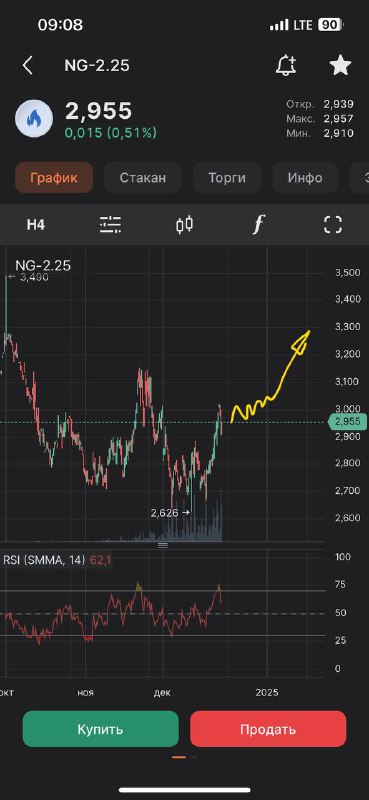Go back using the left chevron arrow
Image resolution: width=369 pixels, height=800 pixels.
click(28, 66)
